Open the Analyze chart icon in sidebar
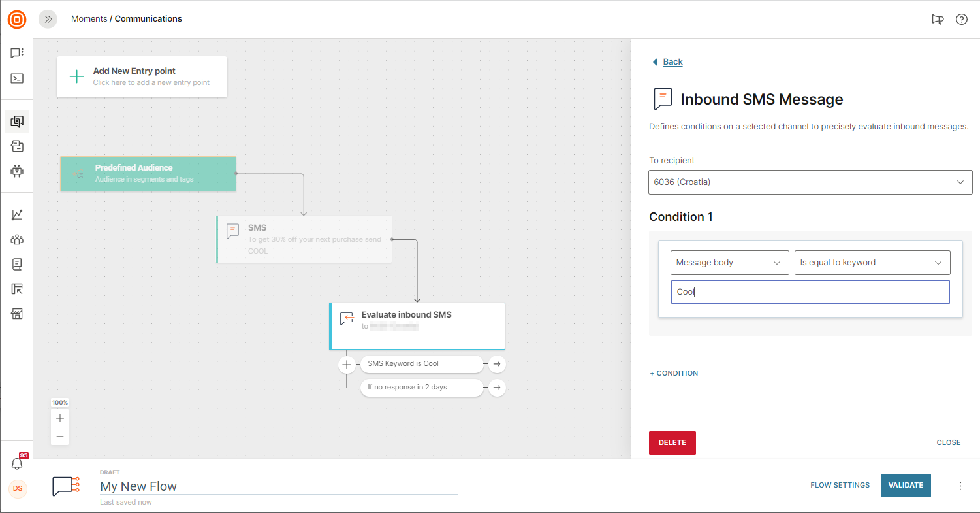 click(17, 215)
